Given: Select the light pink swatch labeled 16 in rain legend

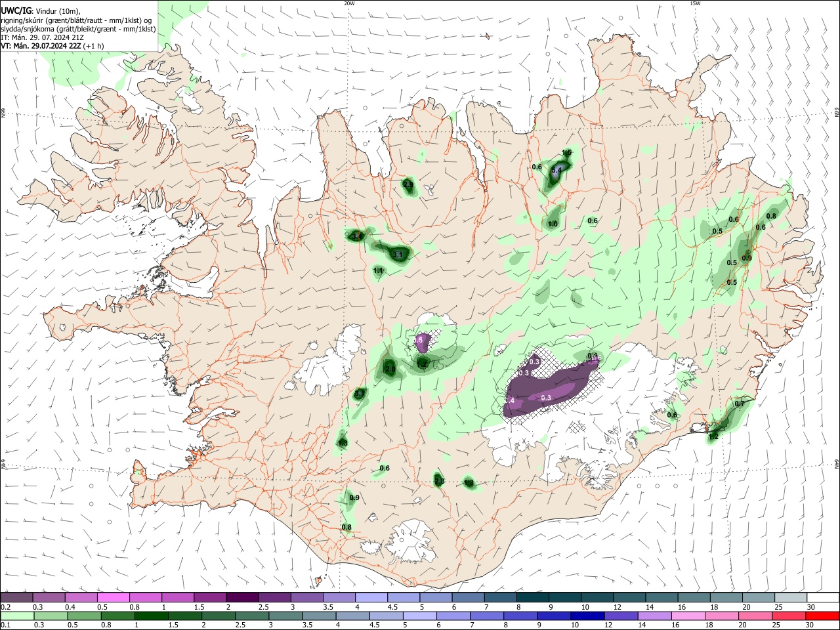Looking at the screenshot, I should 688,616.
